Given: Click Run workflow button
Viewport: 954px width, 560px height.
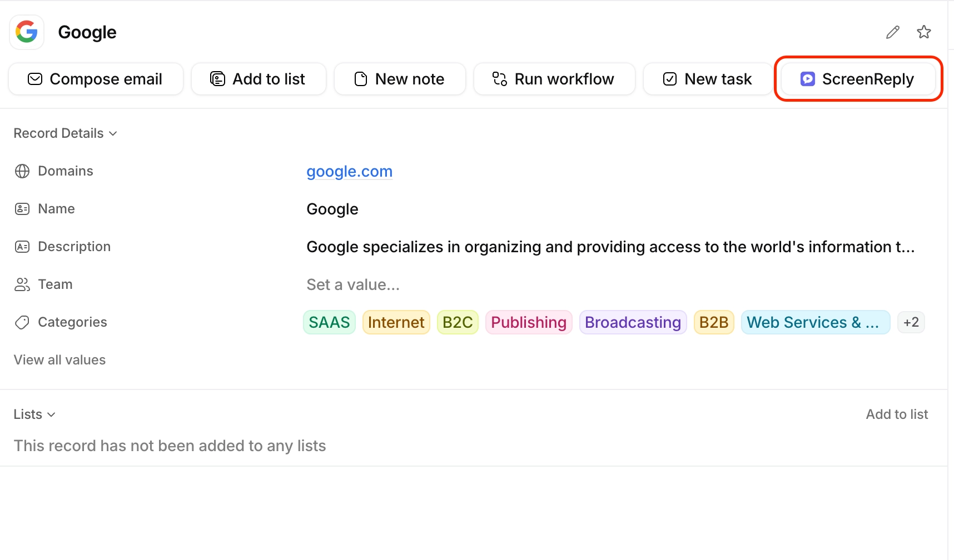Looking at the screenshot, I should (x=554, y=79).
